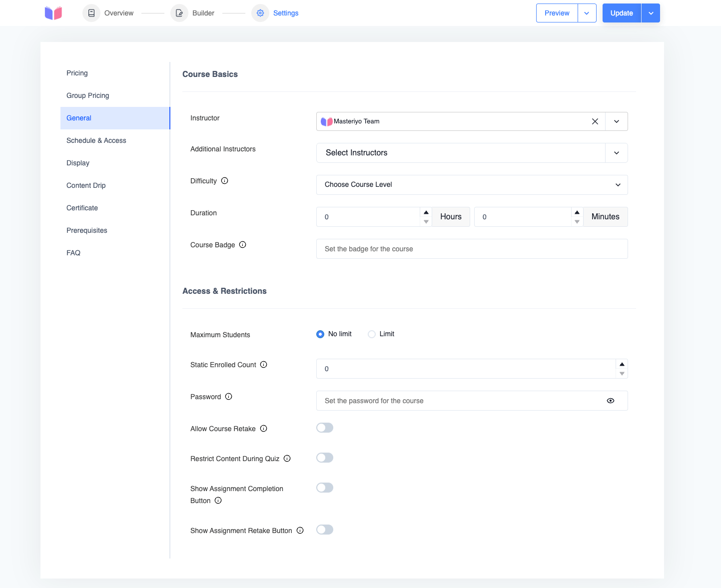Open the Content Drip tab
The height and width of the screenshot is (588, 721).
click(115, 185)
